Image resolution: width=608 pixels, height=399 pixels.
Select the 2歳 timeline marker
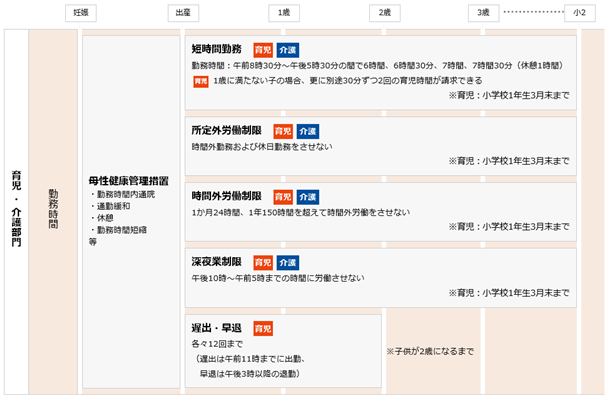point(385,13)
